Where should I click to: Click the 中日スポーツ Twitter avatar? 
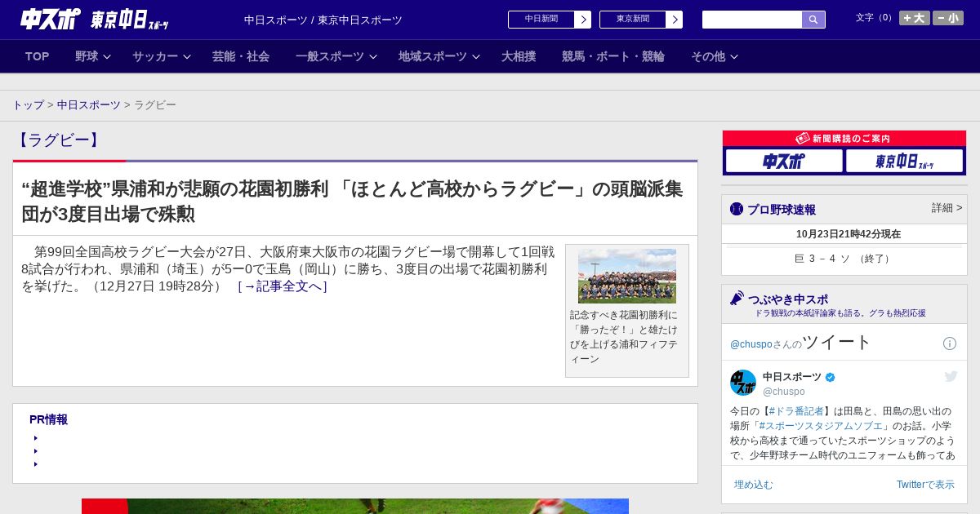pyautogui.click(x=743, y=383)
